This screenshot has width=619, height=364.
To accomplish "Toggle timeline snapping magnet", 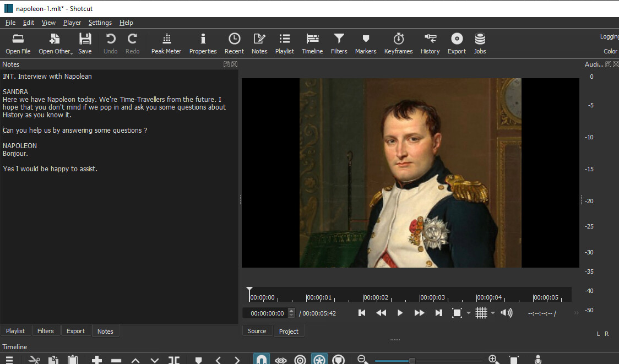I will [262, 359].
